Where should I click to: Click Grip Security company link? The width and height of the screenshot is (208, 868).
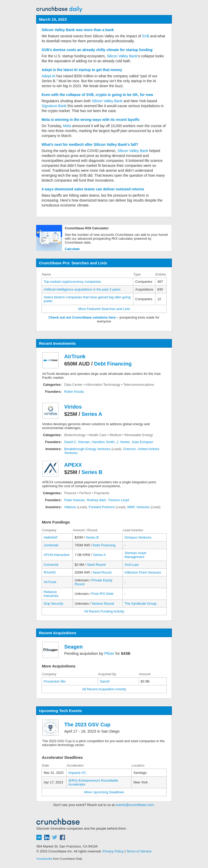click(53, 603)
